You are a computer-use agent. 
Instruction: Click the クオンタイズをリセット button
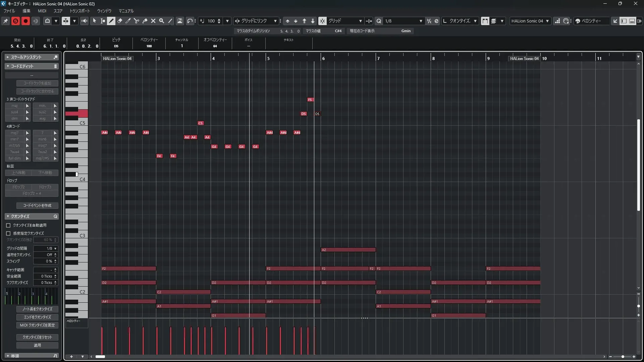click(x=37, y=337)
